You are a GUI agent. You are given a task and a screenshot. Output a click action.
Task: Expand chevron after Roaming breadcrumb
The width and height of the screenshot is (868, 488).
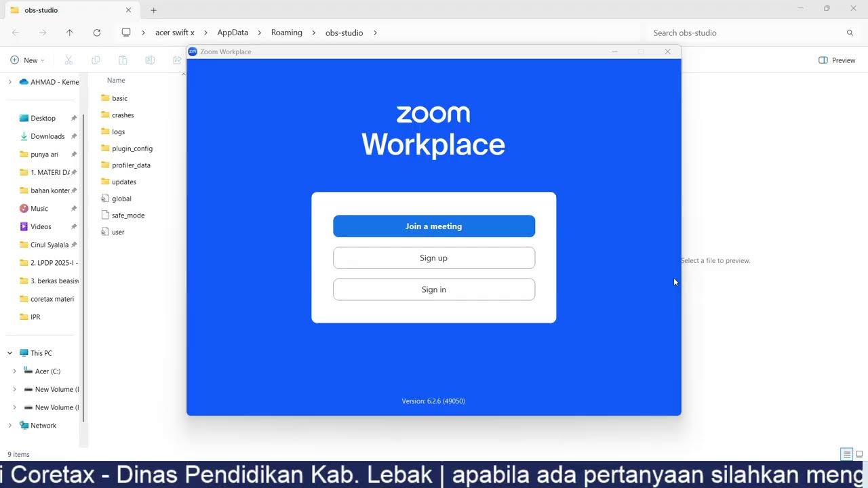click(314, 33)
